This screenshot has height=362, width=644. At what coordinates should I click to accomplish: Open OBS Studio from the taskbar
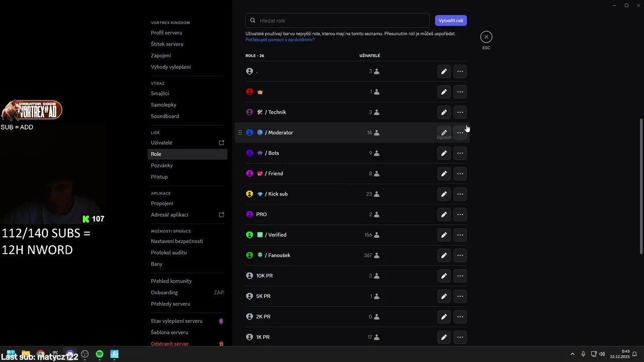pos(85,354)
